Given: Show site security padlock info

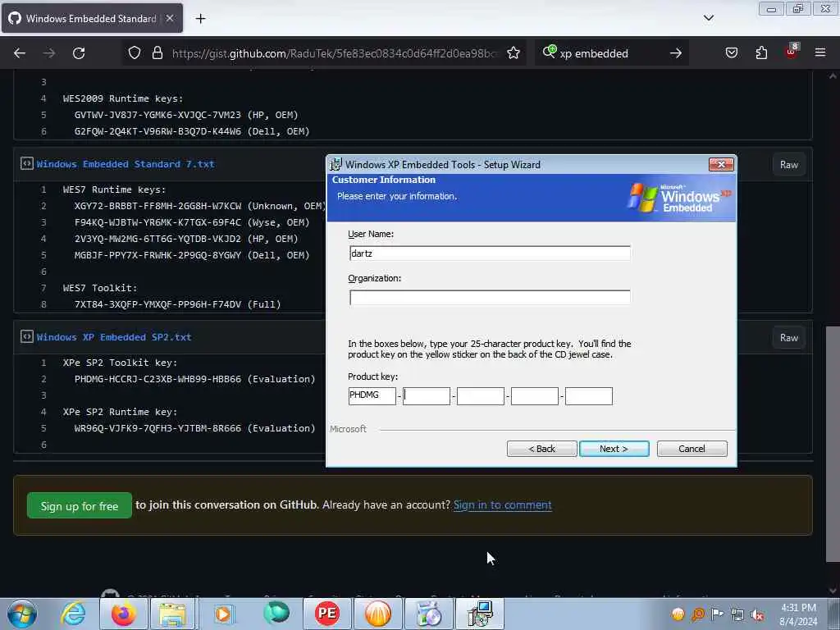Looking at the screenshot, I should pyautogui.click(x=157, y=53).
